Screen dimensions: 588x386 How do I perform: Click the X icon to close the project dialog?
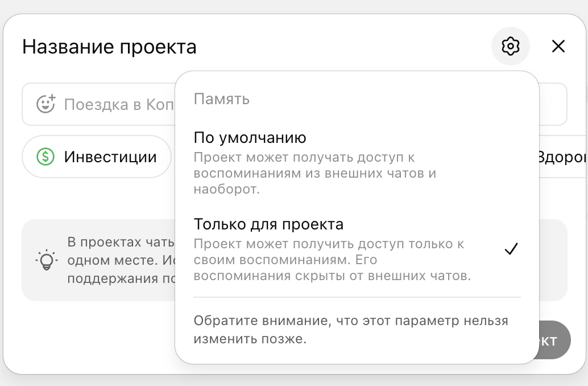558,47
